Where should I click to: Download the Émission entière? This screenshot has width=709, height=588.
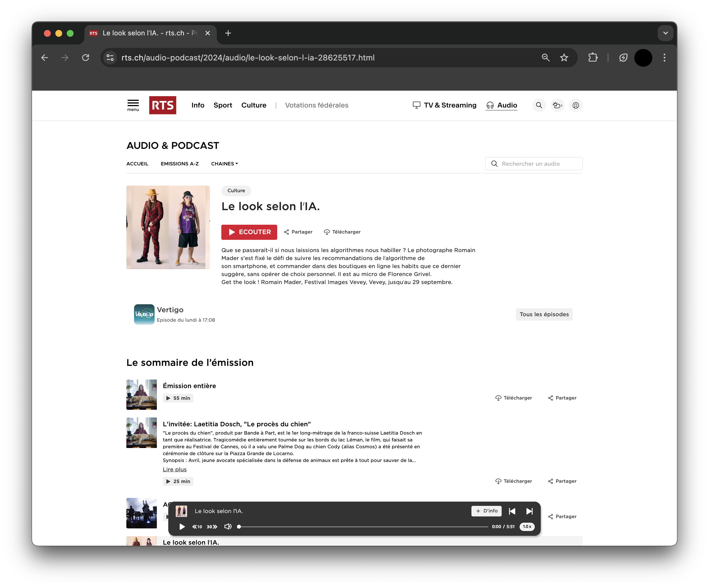[x=514, y=398]
